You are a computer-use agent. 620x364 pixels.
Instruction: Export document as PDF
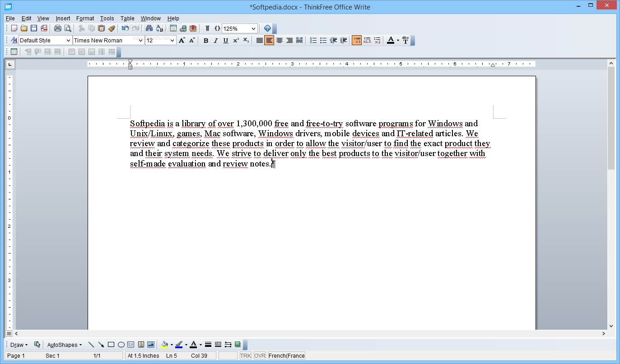(x=44, y=28)
